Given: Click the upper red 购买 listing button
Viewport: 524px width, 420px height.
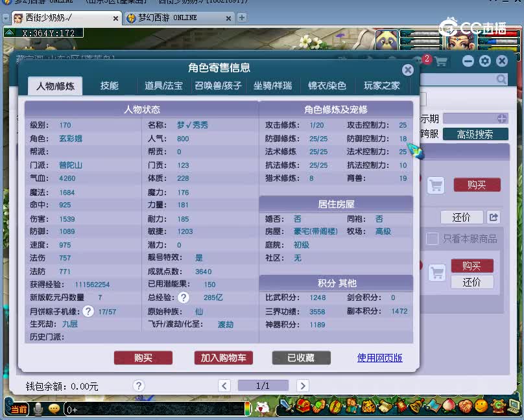Looking at the screenshot, I should (477, 185).
